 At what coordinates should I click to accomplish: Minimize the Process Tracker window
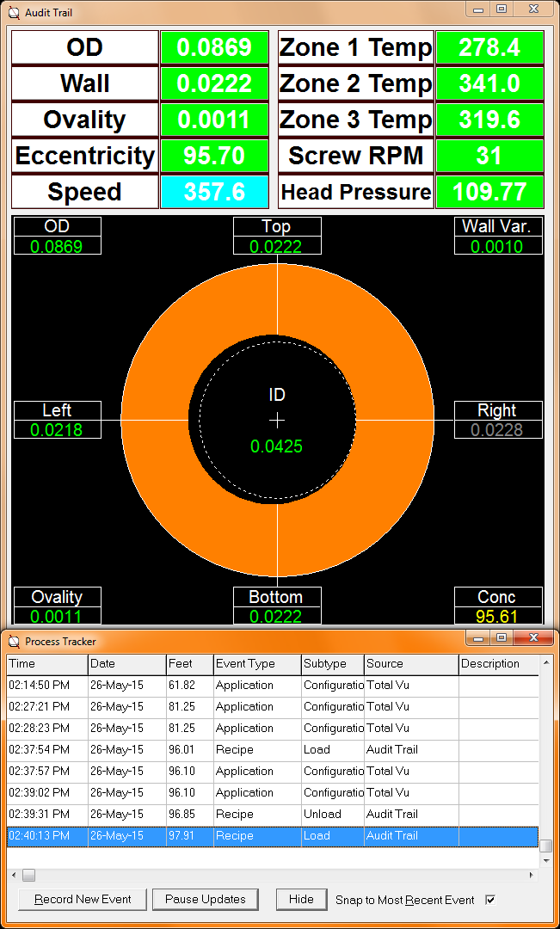(x=479, y=638)
